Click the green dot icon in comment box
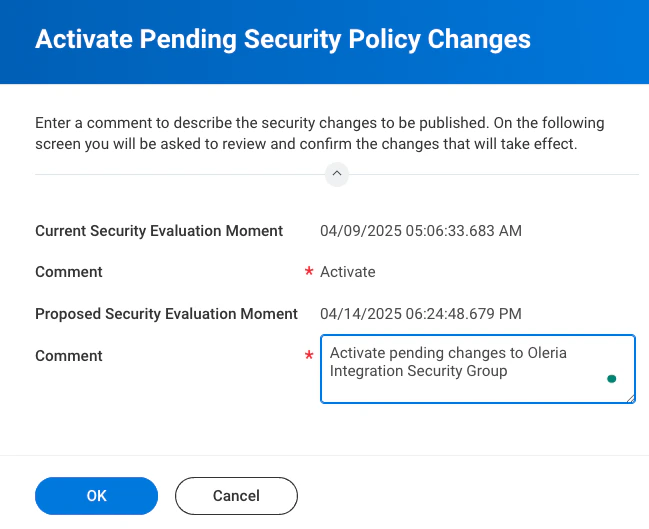This screenshot has width=649, height=529. 612,379
